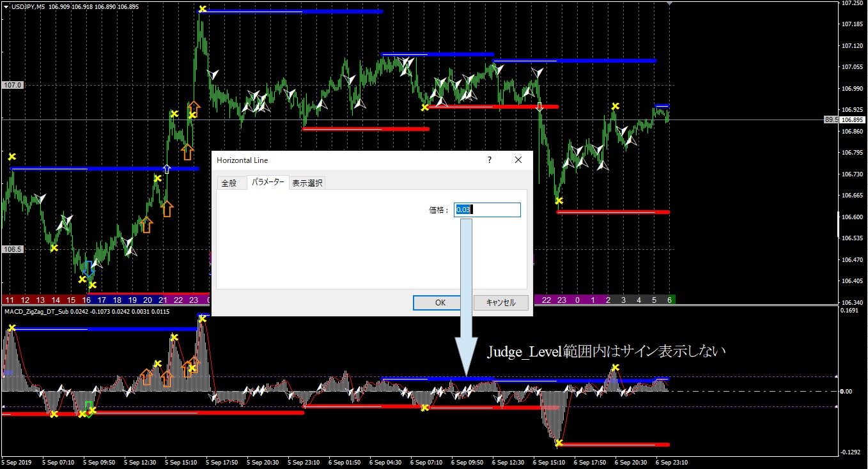Click price scale value 107.185

(x=851, y=24)
